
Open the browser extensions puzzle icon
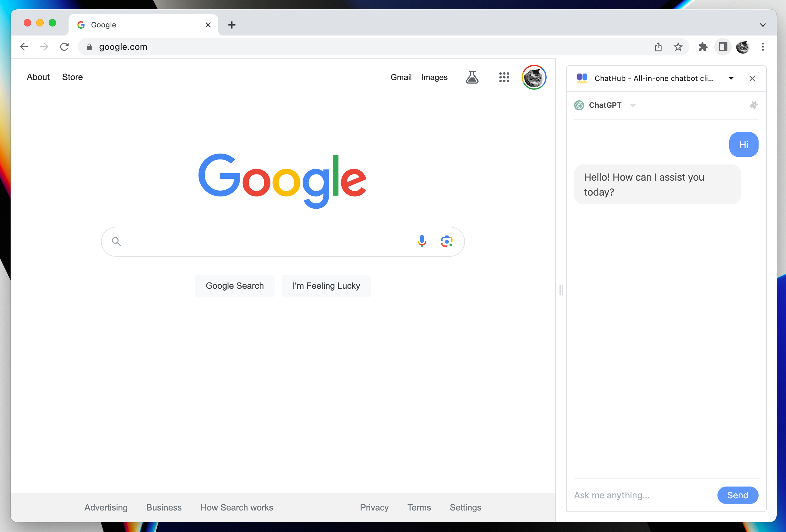coord(703,47)
